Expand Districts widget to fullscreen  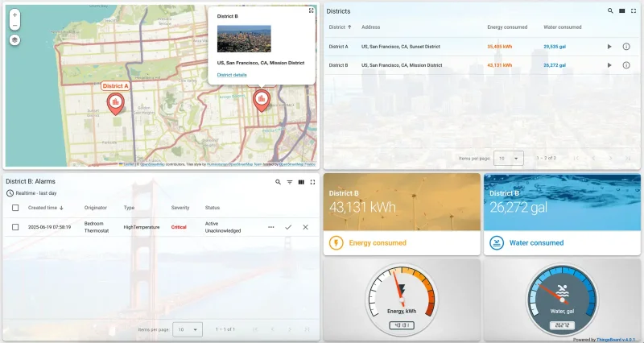coord(634,11)
